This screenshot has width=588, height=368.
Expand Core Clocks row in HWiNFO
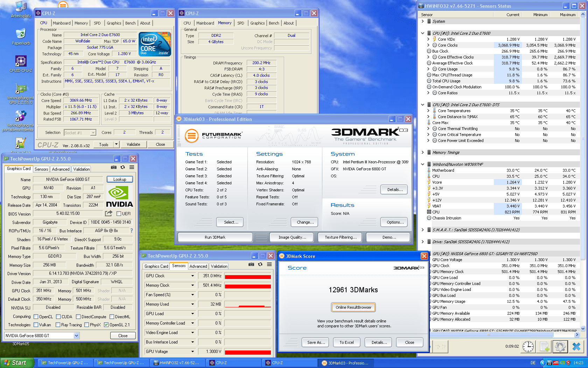(428, 45)
